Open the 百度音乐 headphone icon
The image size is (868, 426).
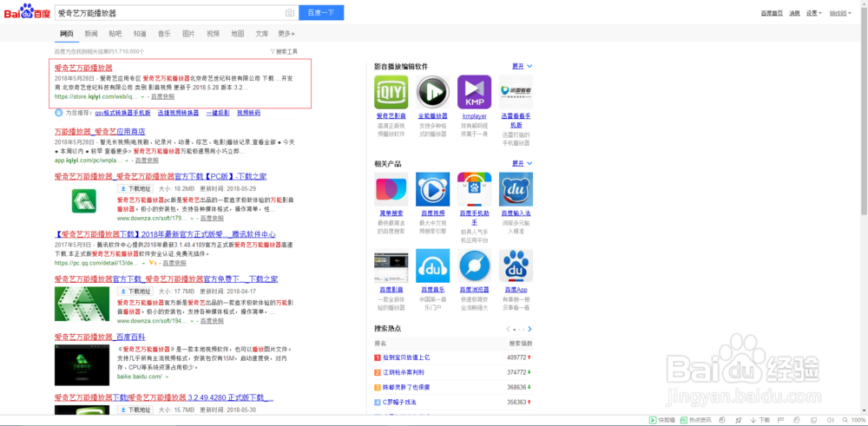pos(433,266)
